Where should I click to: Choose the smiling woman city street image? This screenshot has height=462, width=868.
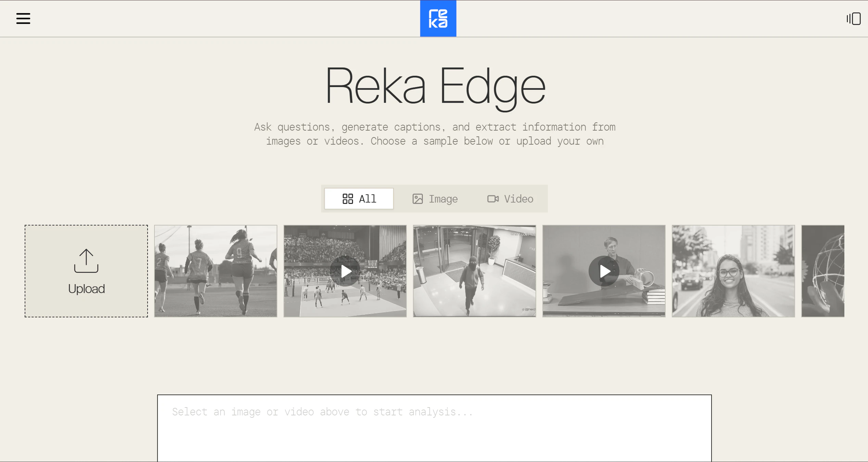click(x=733, y=271)
